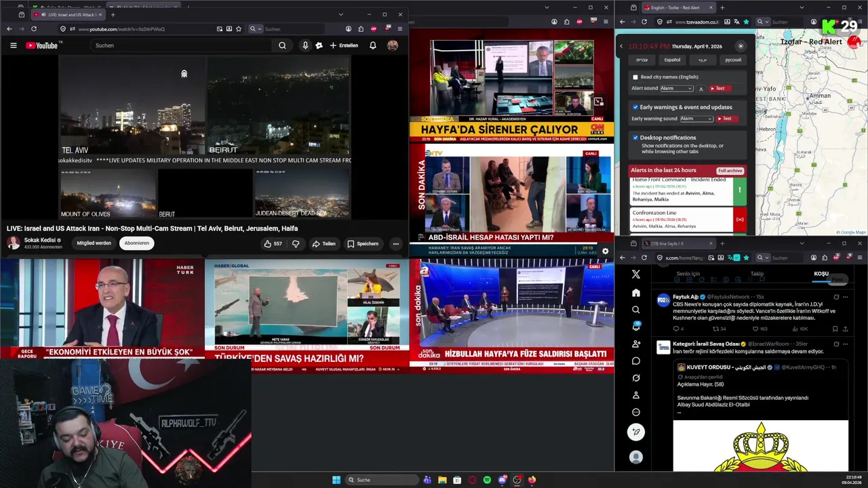The image size is (868, 488).
Task: Switch Tzofar language to Español
Action: 672,60
